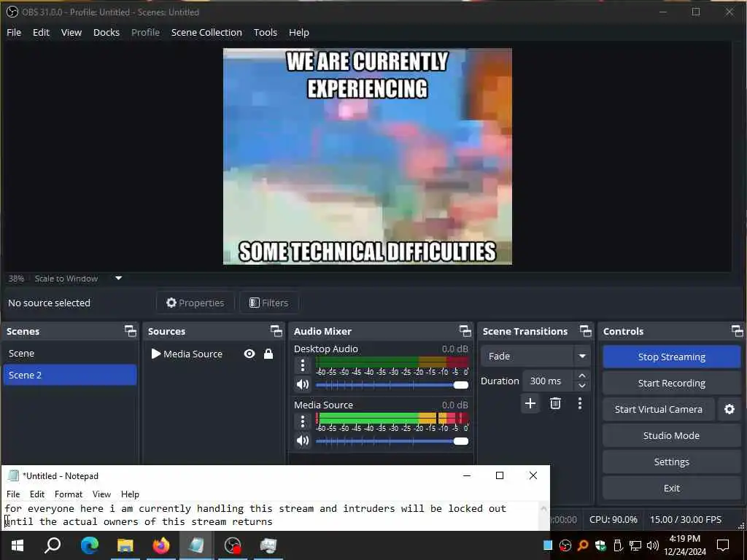Click Stop Streaming button
The width and height of the screenshot is (747, 560).
(672, 357)
